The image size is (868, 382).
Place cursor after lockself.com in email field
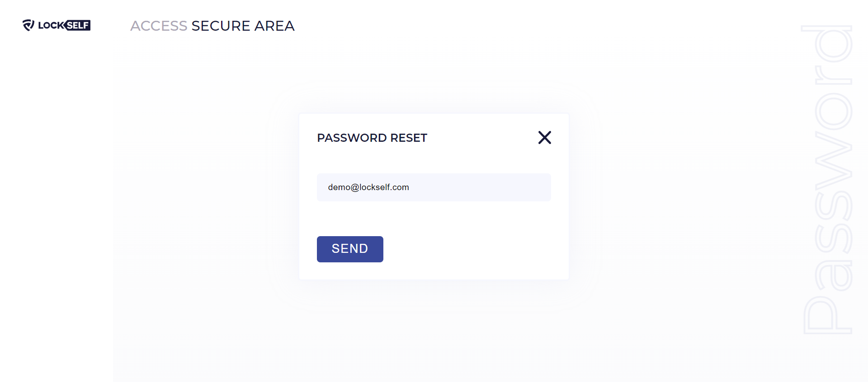tap(410, 187)
